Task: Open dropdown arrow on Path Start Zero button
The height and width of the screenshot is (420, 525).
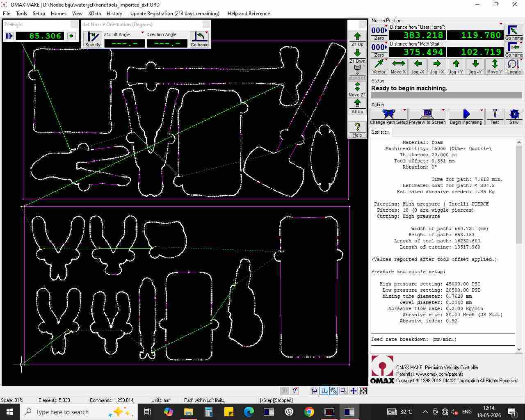Action: point(386,43)
